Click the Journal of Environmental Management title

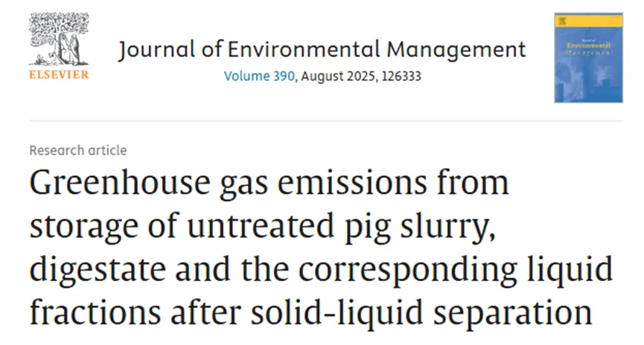(322, 50)
